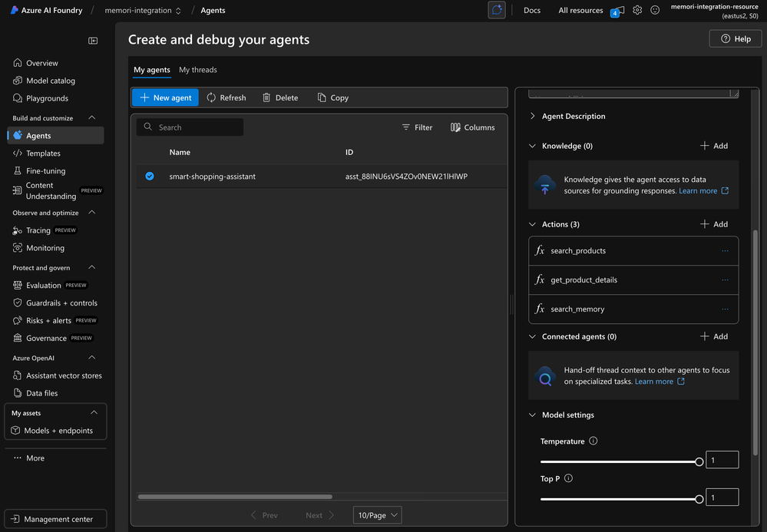Open the chat assistant icon in the header
The height and width of the screenshot is (532, 767).
(497, 10)
